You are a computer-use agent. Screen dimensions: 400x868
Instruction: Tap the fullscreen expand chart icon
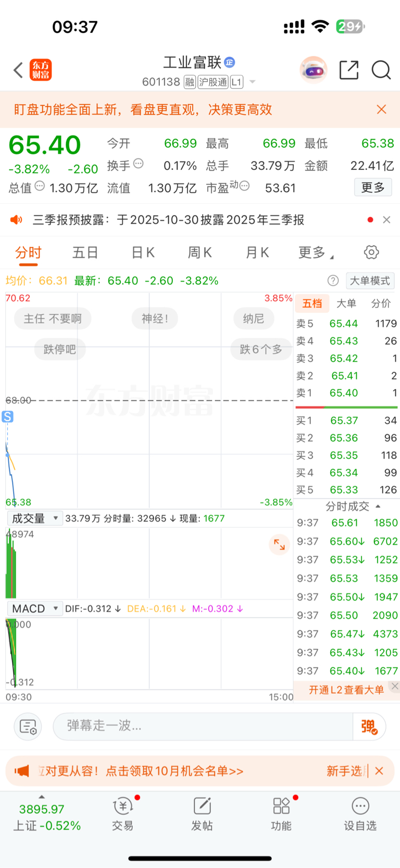[279, 545]
